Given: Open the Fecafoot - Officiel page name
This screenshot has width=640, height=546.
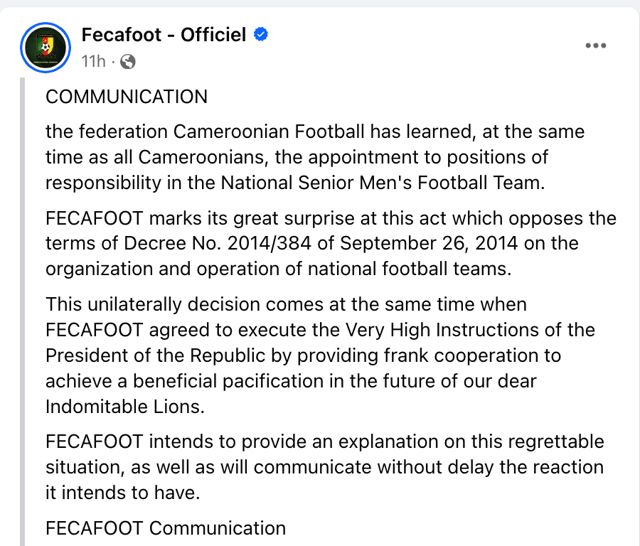Looking at the screenshot, I should pyautogui.click(x=163, y=35).
